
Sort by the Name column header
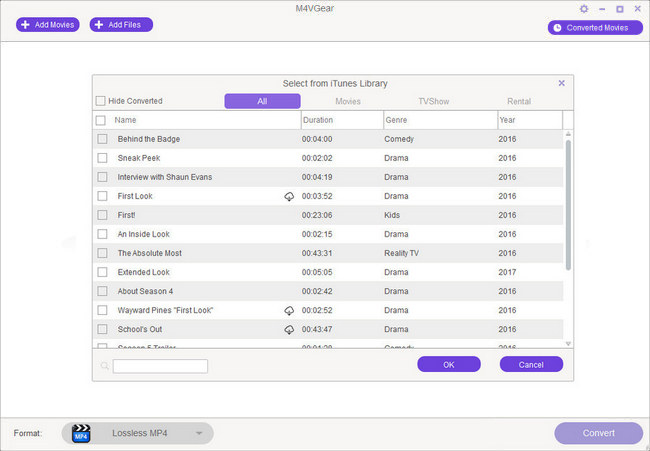tap(125, 120)
